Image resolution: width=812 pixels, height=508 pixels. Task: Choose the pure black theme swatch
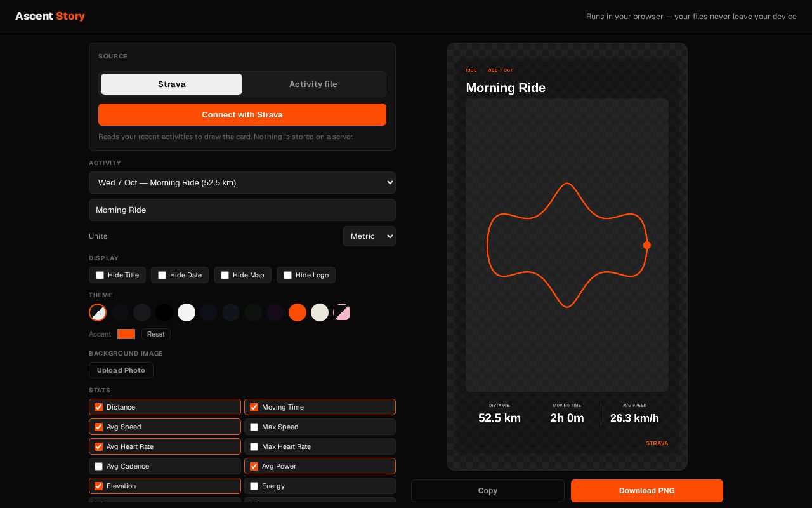click(x=164, y=312)
